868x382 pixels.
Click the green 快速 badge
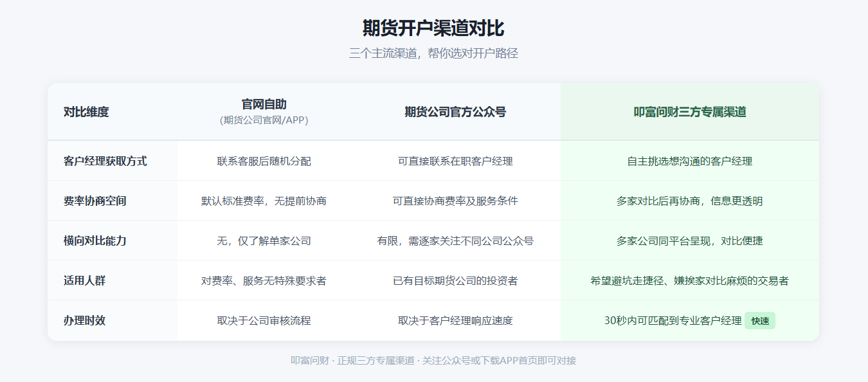760,320
